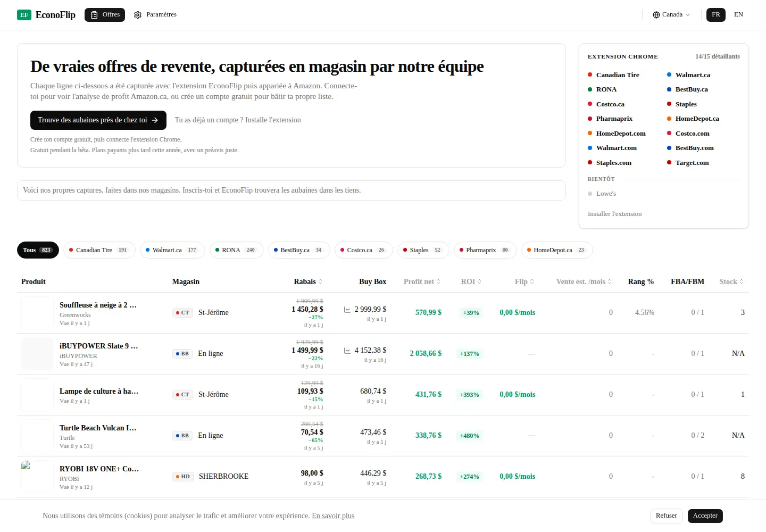Click 'Target.com' in the Extension Chrome list
The image size is (766, 532).
[692, 163]
